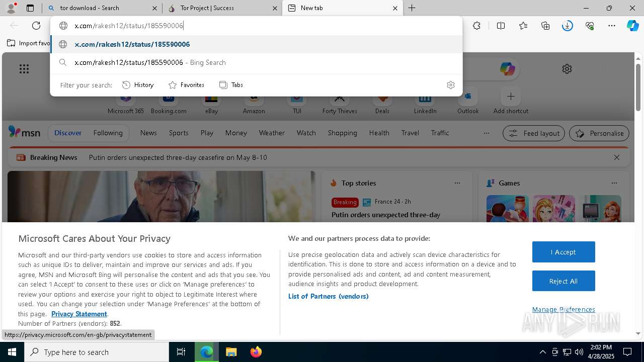This screenshot has height=362, width=644.
Task: Filter search by Tabs
Action: pyautogui.click(x=231, y=85)
